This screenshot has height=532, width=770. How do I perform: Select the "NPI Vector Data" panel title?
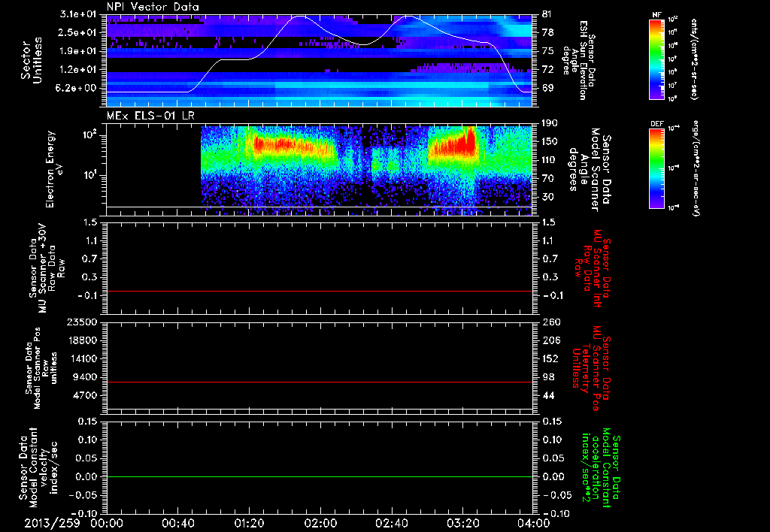153,7
